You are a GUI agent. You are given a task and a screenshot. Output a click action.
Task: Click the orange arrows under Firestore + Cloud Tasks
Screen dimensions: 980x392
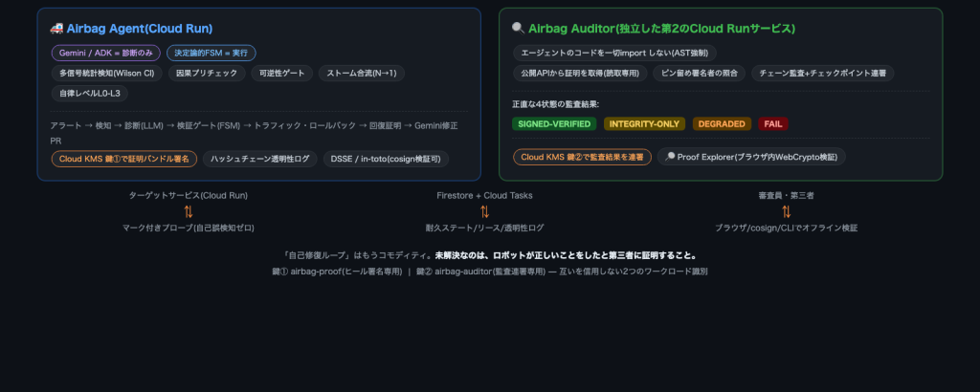[x=484, y=211]
